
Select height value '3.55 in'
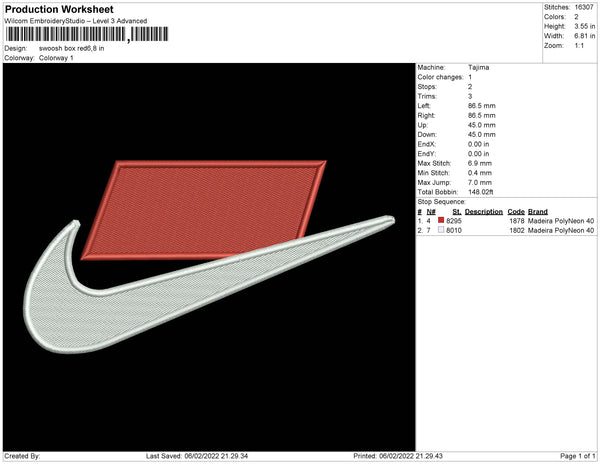[585, 26]
